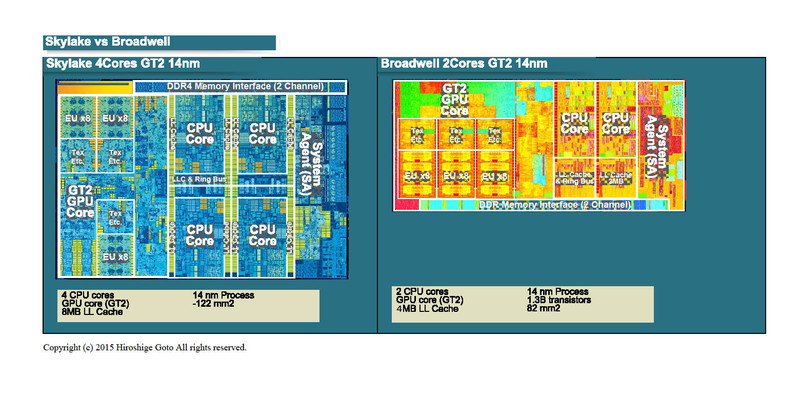Screen dimensions: 800x396
Task: Click the "8MB LL Cache" spec line
Action: coord(92,312)
